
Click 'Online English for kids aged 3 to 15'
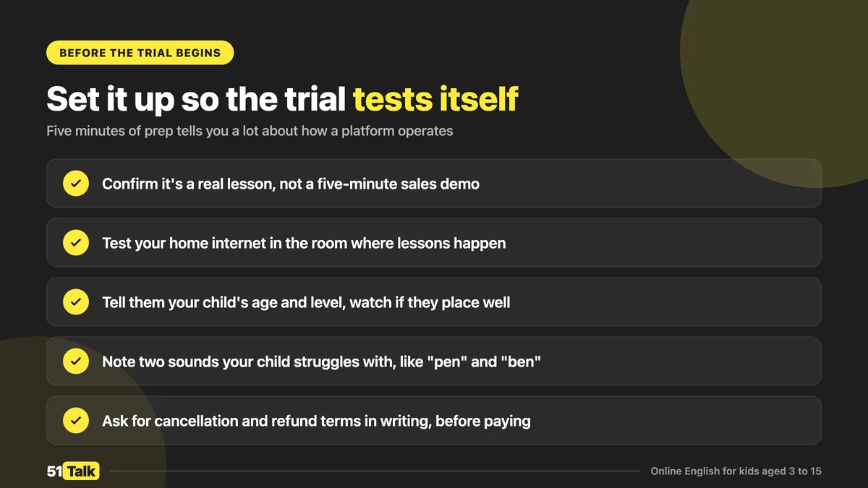click(x=736, y=471)
